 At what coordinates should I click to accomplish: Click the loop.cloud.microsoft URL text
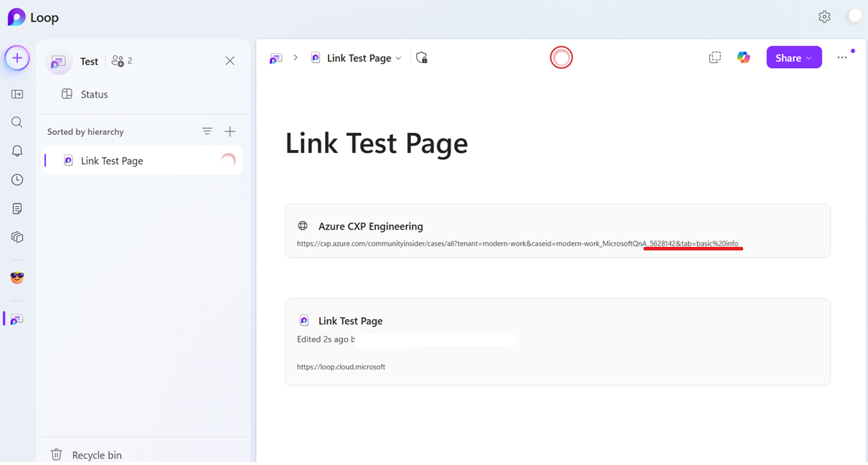click(341, 367)
